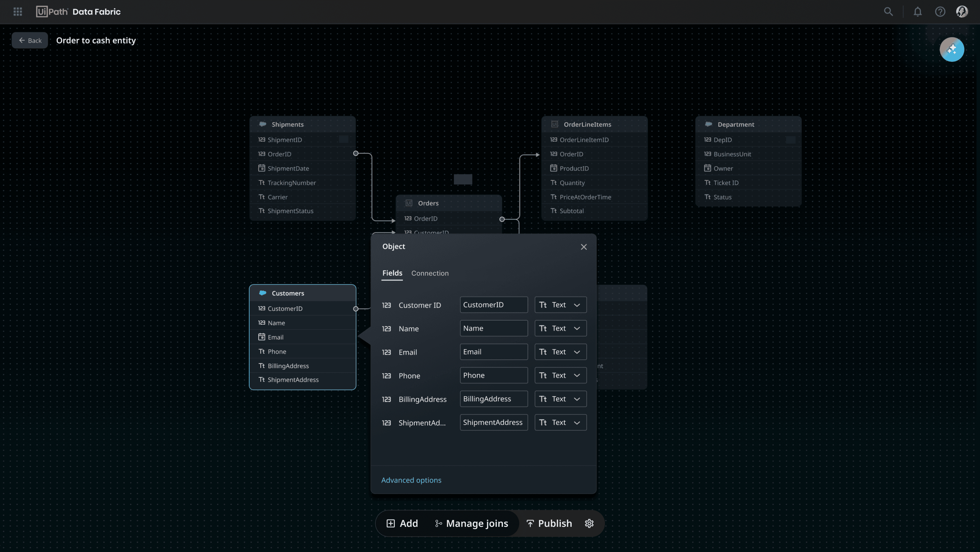Open the Email field type dropdown

click(560, 352)
